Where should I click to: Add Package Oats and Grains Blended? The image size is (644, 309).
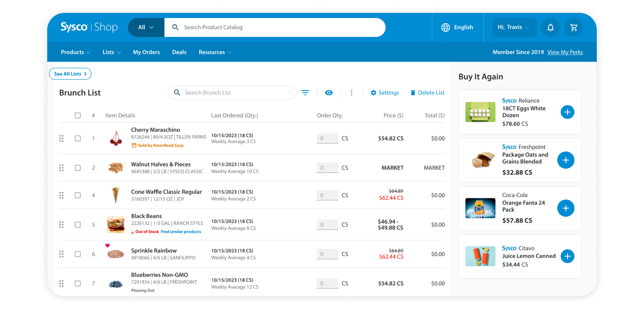tap(566, 160)
